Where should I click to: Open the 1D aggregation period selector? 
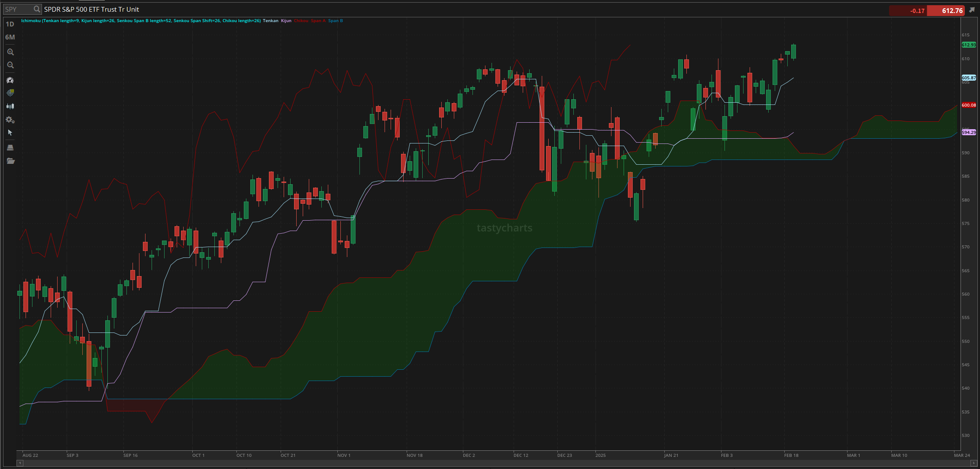pos(10,24)
